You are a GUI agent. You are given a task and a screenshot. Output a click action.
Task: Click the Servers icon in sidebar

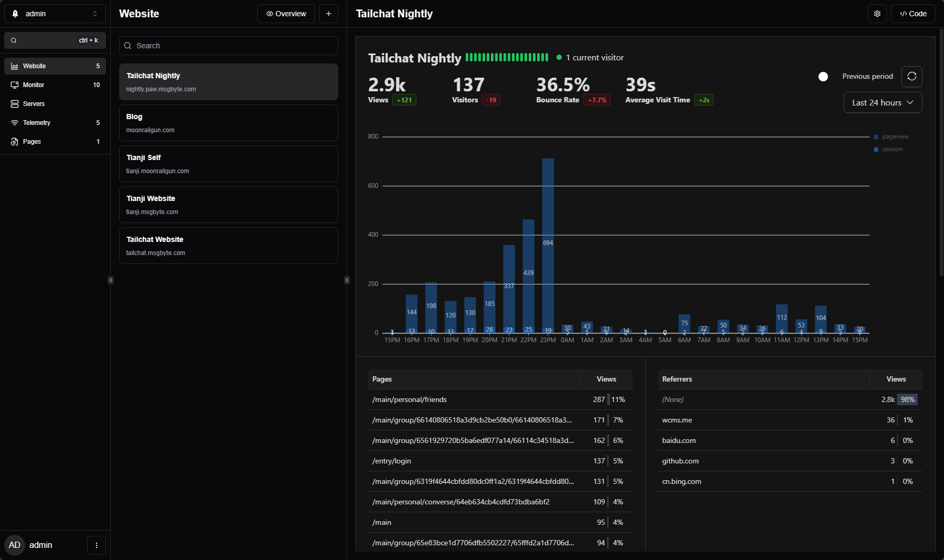tap(15, 104)
